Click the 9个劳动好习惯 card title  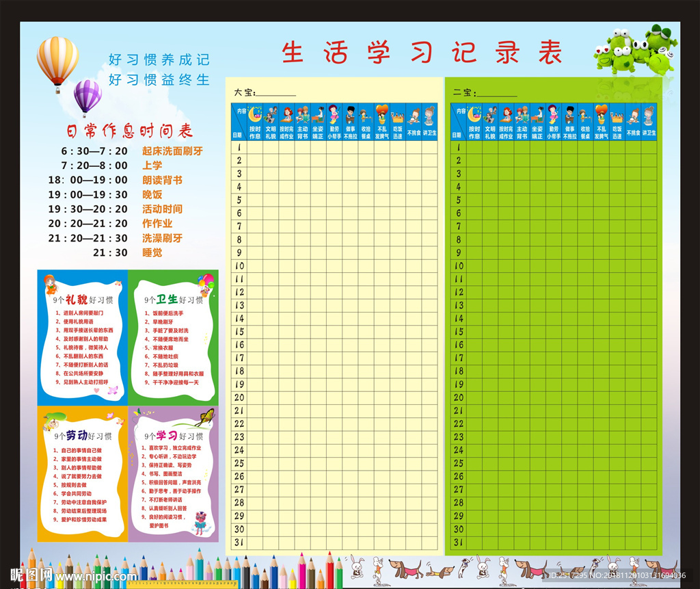(83, 435)
